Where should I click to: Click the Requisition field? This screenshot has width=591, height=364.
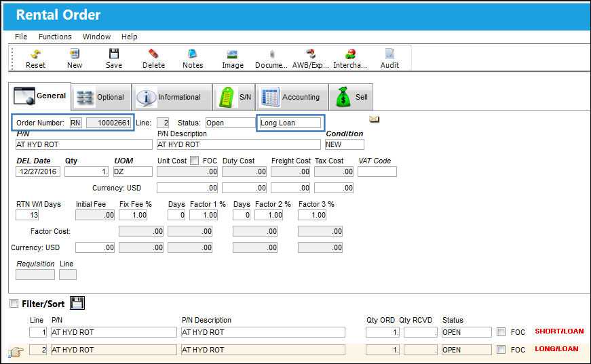(x=35, y=275)
